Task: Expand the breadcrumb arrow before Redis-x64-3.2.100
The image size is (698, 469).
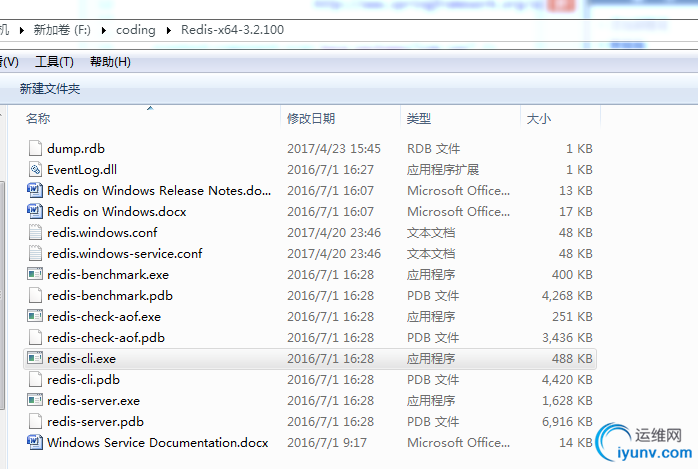Action: click(x=169, y=30)
